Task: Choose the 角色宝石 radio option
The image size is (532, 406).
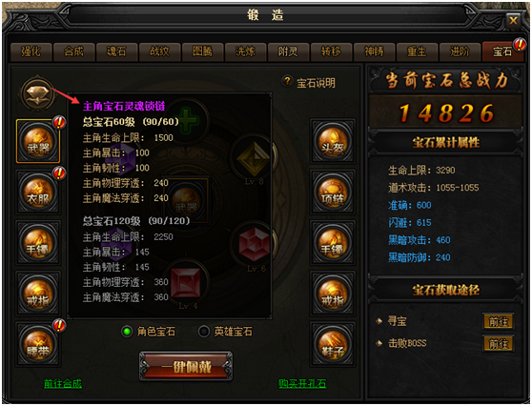Action: click(127, 332)
